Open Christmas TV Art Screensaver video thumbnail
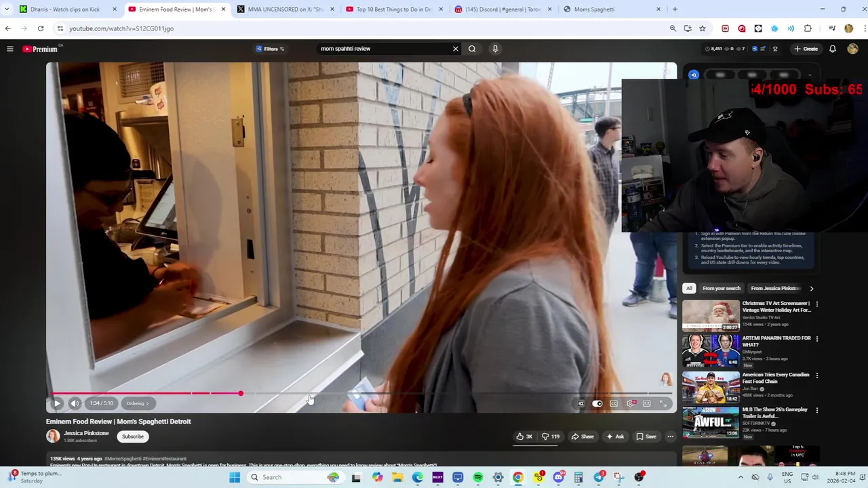The width and height of the screenshot is (868, 488). click(711, 315)
